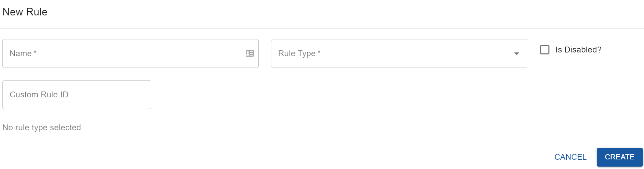Dismiss the form using the CANCEL link
This screenshot has height=169, width=644.
click(x=570, y=157)
